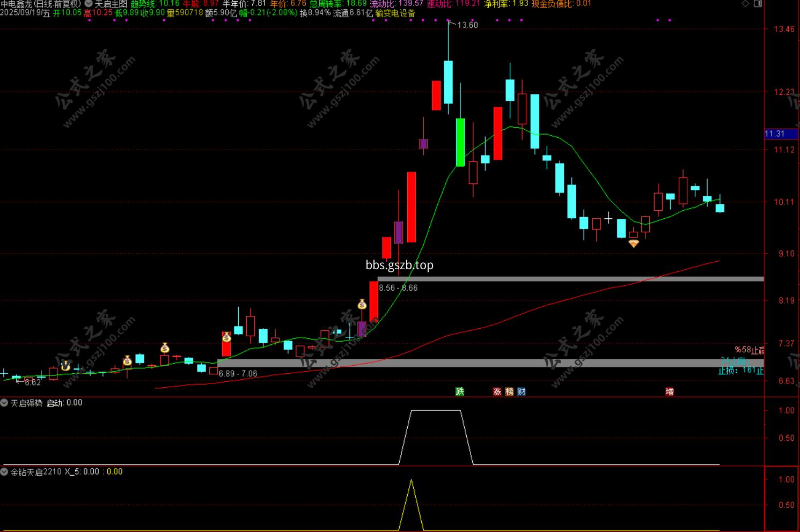Click the diamond icon in top-right corner
The image size is (800, 532).
tap(745, 4)
